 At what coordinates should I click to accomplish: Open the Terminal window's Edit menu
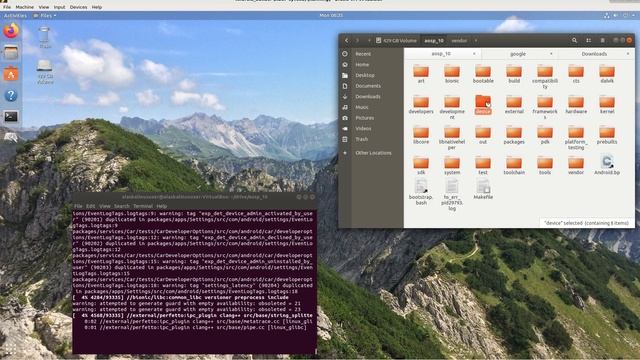(91, 206)
